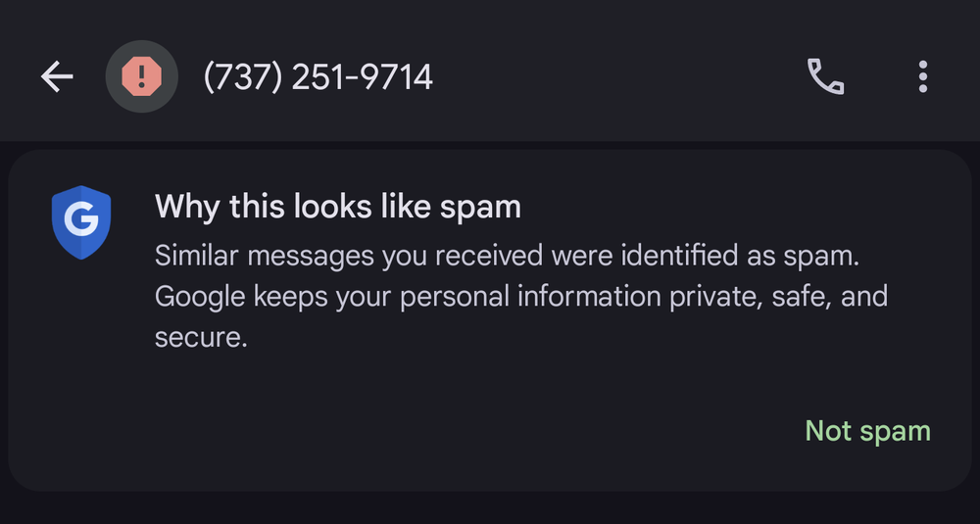
Task: Tap the back arrow
Action: pos(57,76)
